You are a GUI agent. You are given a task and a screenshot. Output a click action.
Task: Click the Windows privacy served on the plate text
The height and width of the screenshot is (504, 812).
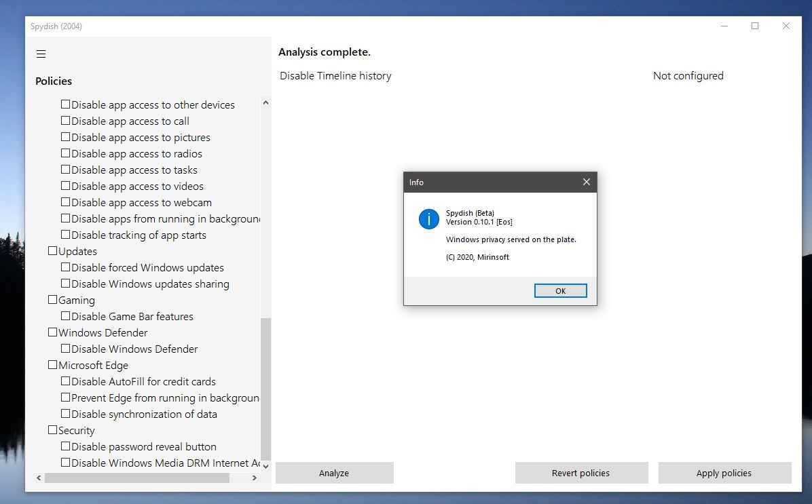(x=511, y=239)
